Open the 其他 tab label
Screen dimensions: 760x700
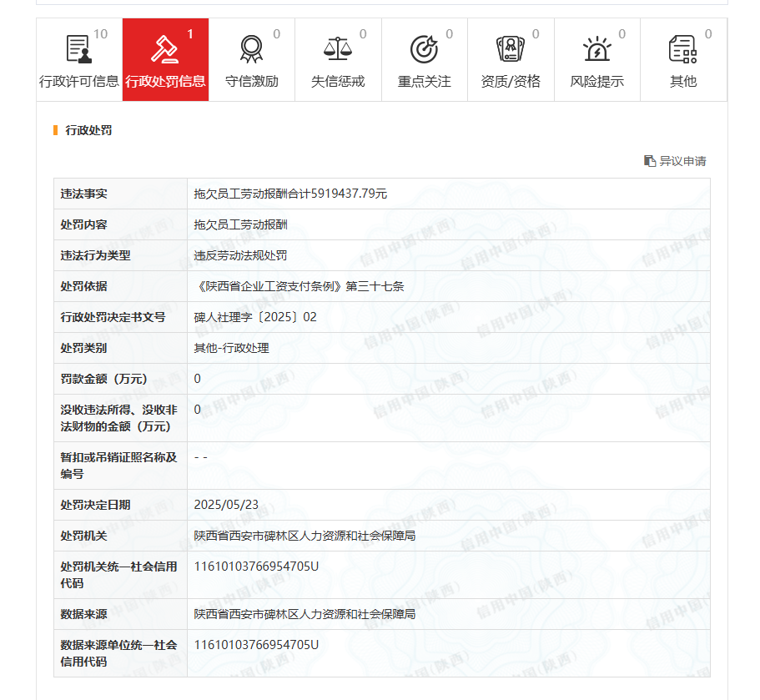683,82
